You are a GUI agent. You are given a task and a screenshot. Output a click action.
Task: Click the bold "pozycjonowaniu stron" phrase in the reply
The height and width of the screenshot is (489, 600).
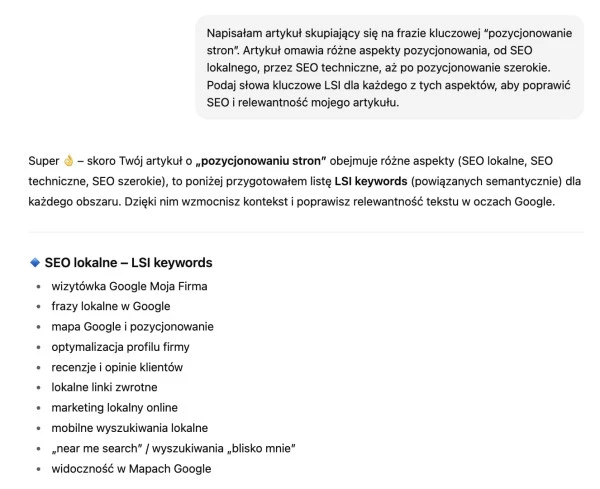[259, 161]
